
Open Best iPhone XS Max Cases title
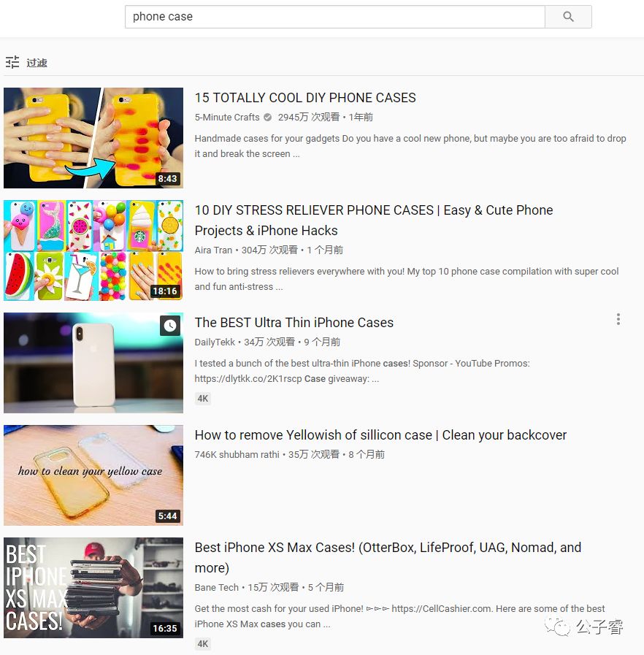388,558
